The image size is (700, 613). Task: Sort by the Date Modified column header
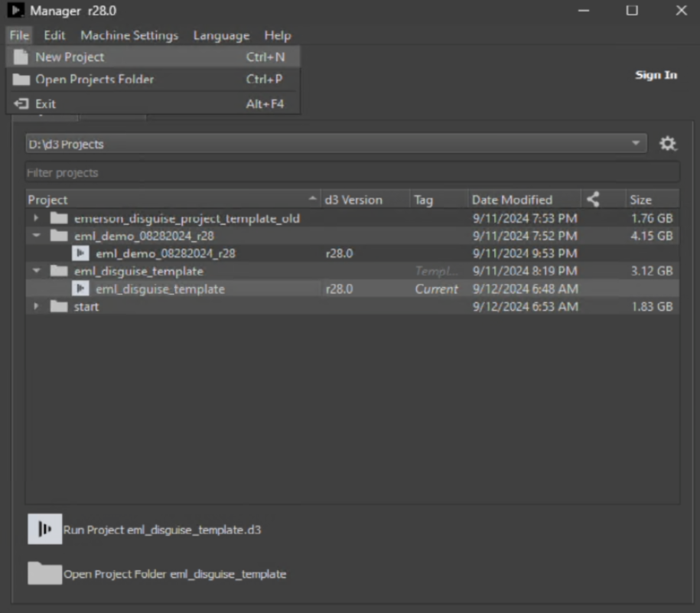pos(525,200)
